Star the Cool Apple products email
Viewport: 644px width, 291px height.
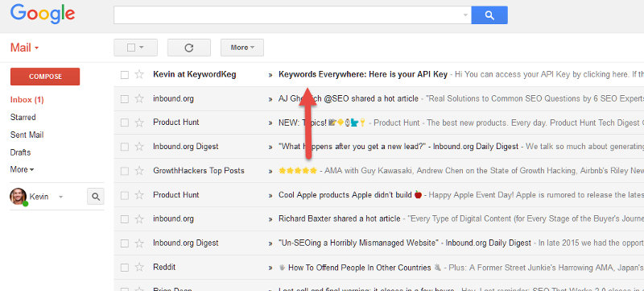point(139,195)
